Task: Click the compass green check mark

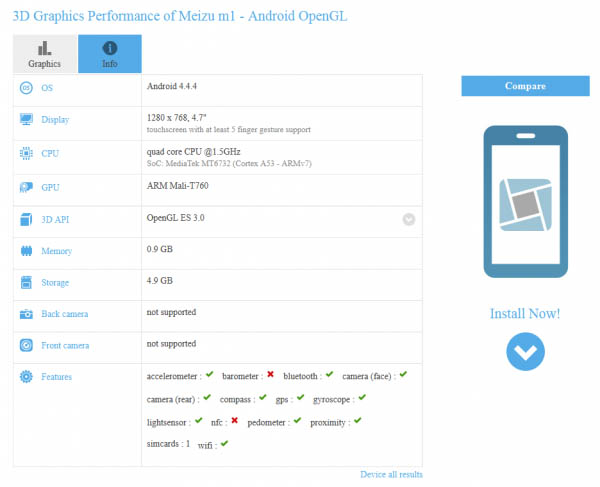Action: (x=262, y=397)
